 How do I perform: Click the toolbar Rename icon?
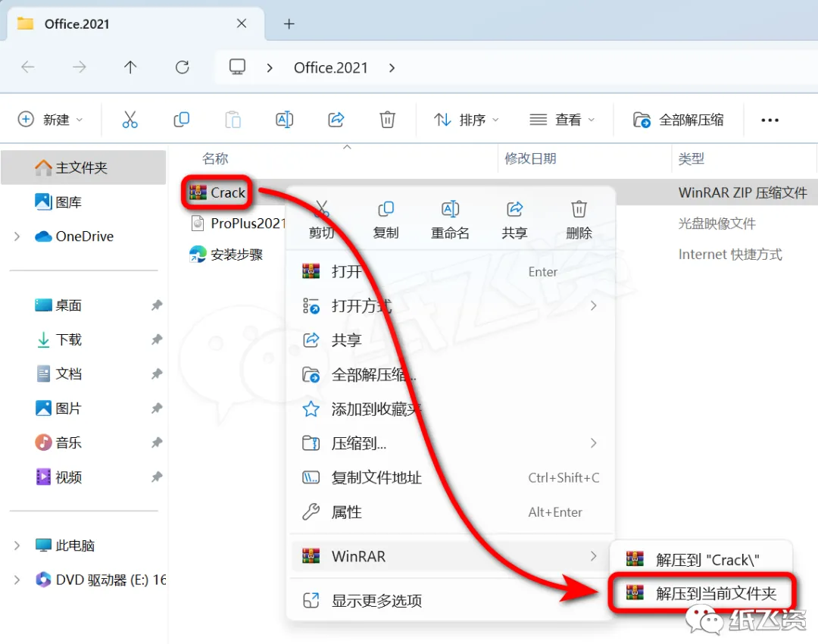[x=284, y=120]
